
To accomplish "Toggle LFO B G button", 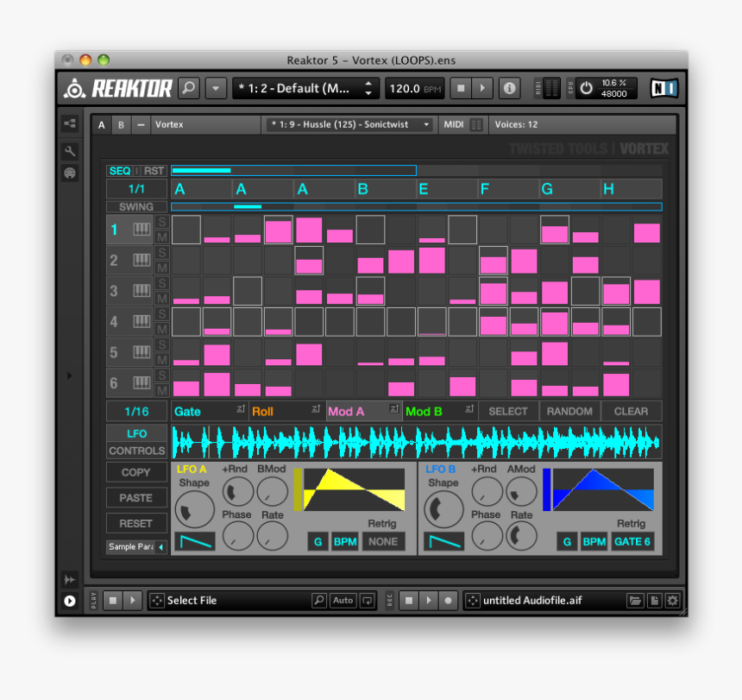I will click(567, 541).
